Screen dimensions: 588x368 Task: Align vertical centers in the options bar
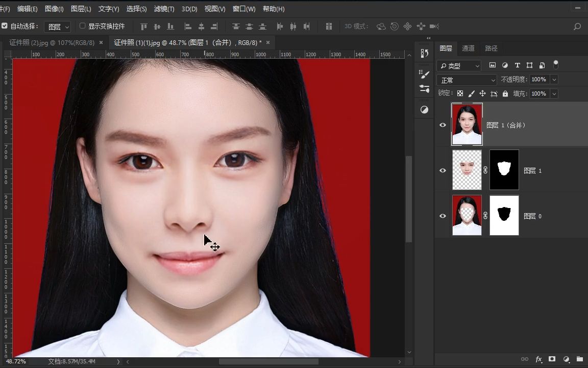[x=157, y=26]
